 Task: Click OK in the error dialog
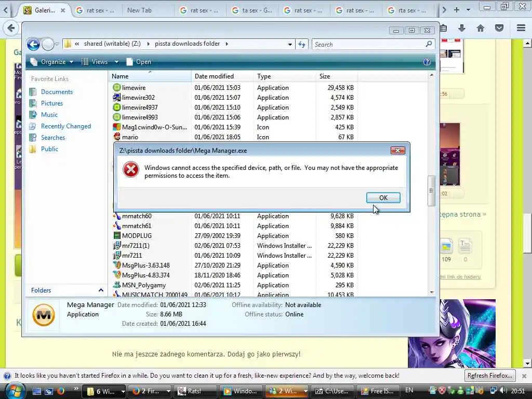click(x=383, y=198)
